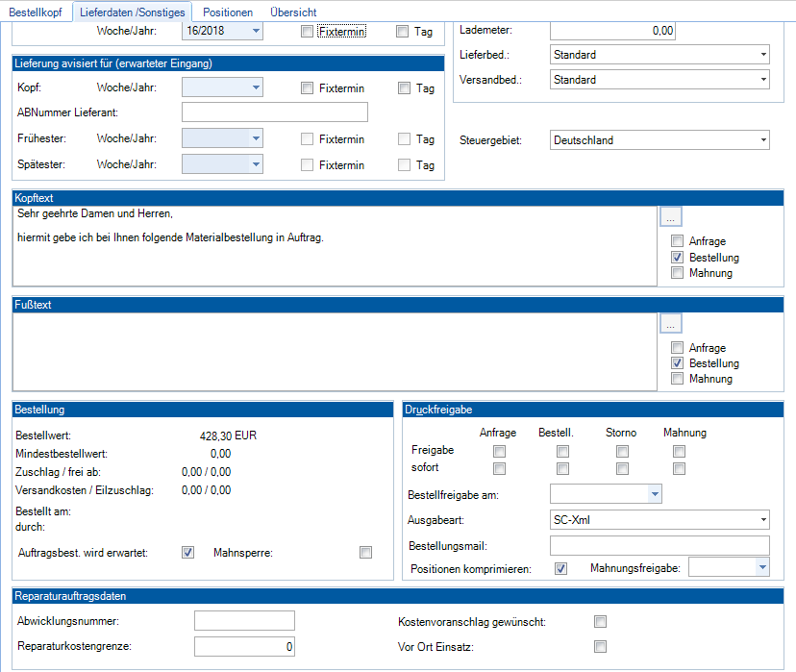
Task: Uncheck Auftragsbest. wird erwartet checkbox
Action: (x=188, y=552)
